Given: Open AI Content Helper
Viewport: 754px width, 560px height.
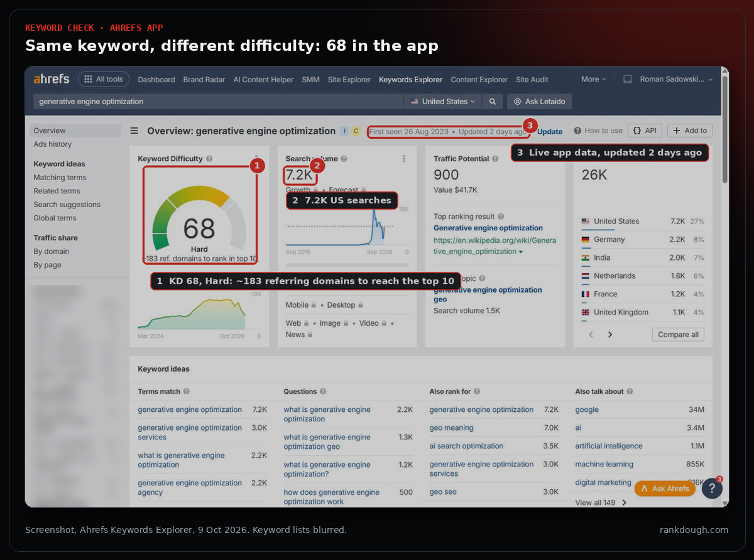Looking at the screenshot, I should [263, 80].
